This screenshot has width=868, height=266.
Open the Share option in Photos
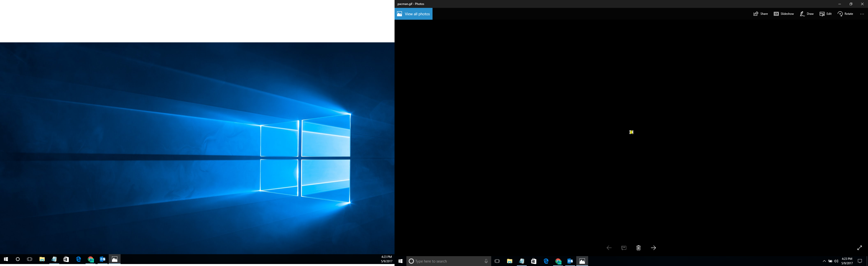760,14
